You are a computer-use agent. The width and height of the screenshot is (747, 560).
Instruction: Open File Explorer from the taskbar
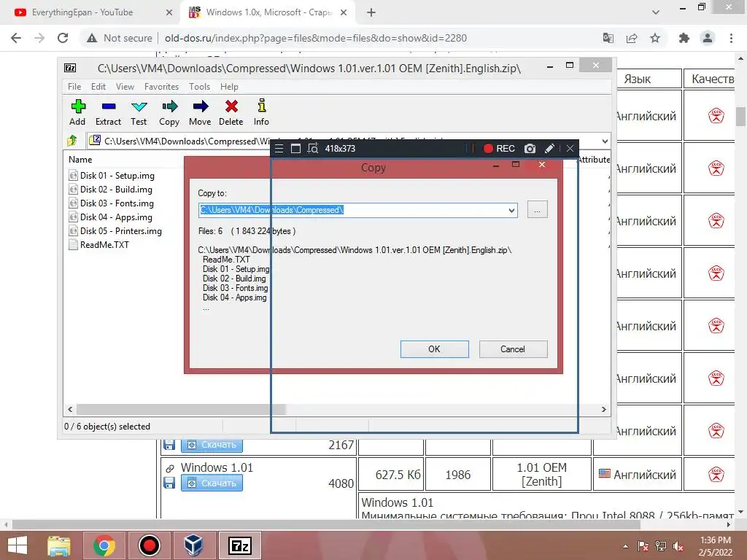pos(59,545)
